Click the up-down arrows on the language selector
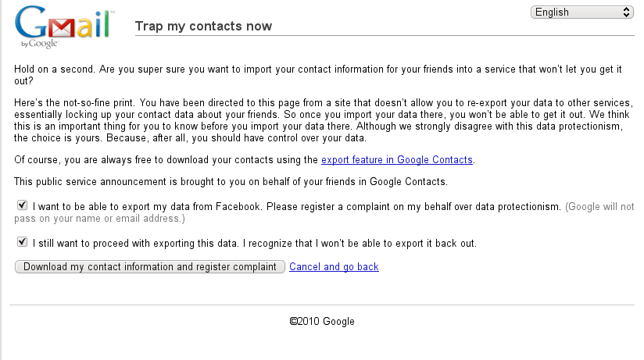The image size is (644, 360). [x=626, y=12]
